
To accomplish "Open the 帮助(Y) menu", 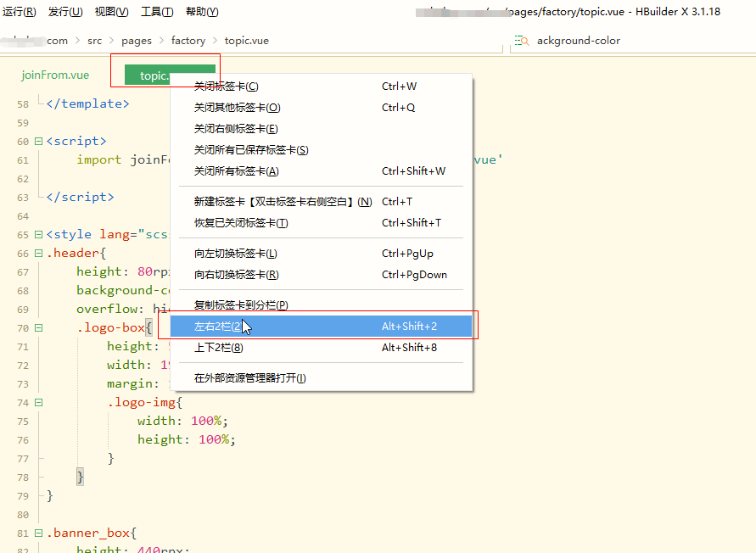I will (202, 12).
